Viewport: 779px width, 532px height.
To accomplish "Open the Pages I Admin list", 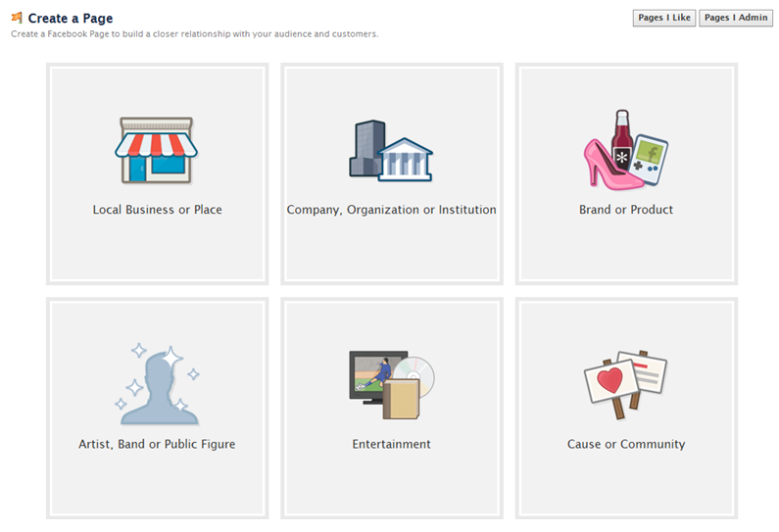I will tap(736, 18).
